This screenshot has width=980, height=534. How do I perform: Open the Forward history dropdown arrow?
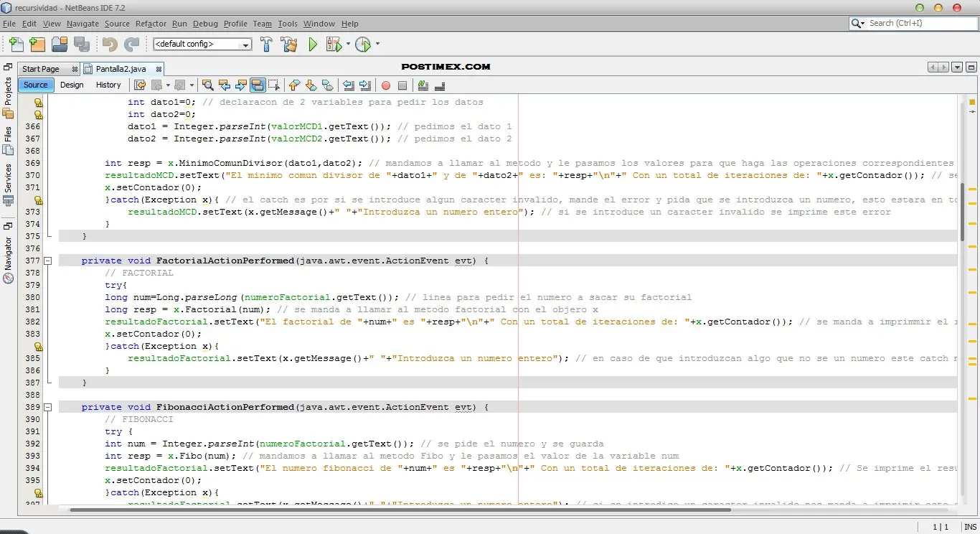[191, 85]
